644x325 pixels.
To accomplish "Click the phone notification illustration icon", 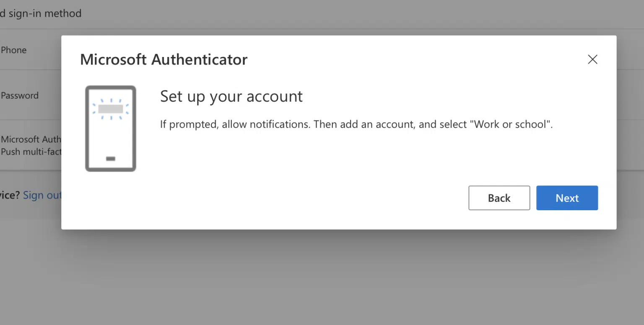I will [110, 129].
